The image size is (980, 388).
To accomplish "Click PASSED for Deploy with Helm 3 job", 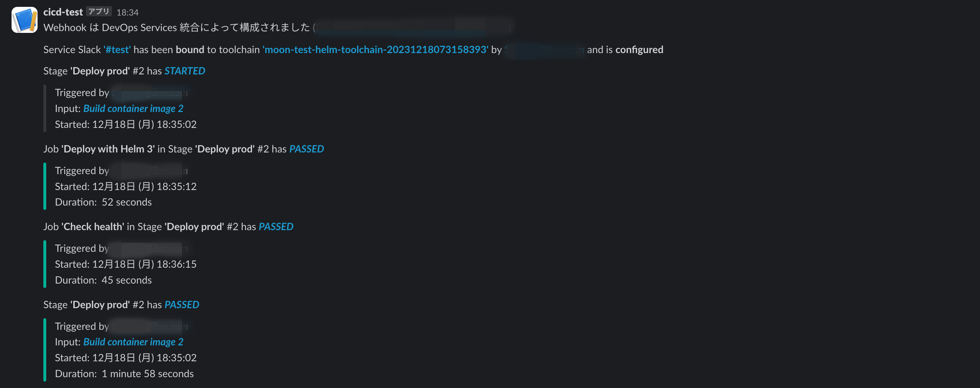I will 306,149.
